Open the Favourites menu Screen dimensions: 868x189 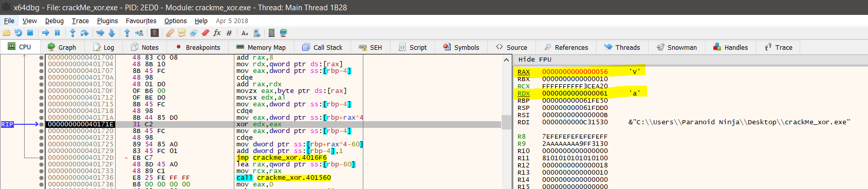point(141,21)
